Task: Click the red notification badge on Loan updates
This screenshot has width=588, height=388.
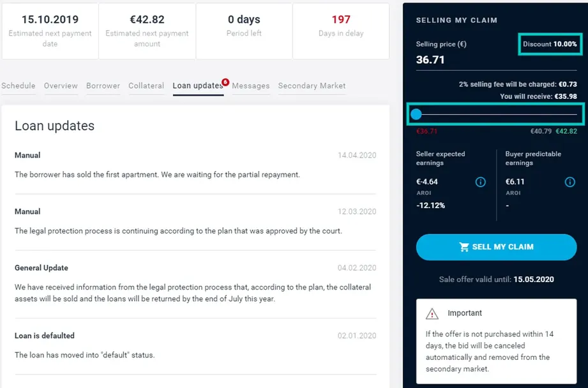Action: click(225, 82)
